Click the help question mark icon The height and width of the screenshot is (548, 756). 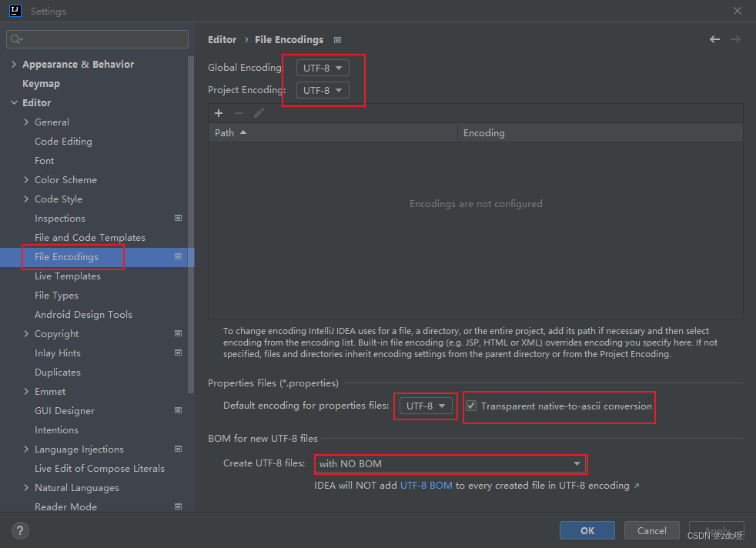pos(20,530)
